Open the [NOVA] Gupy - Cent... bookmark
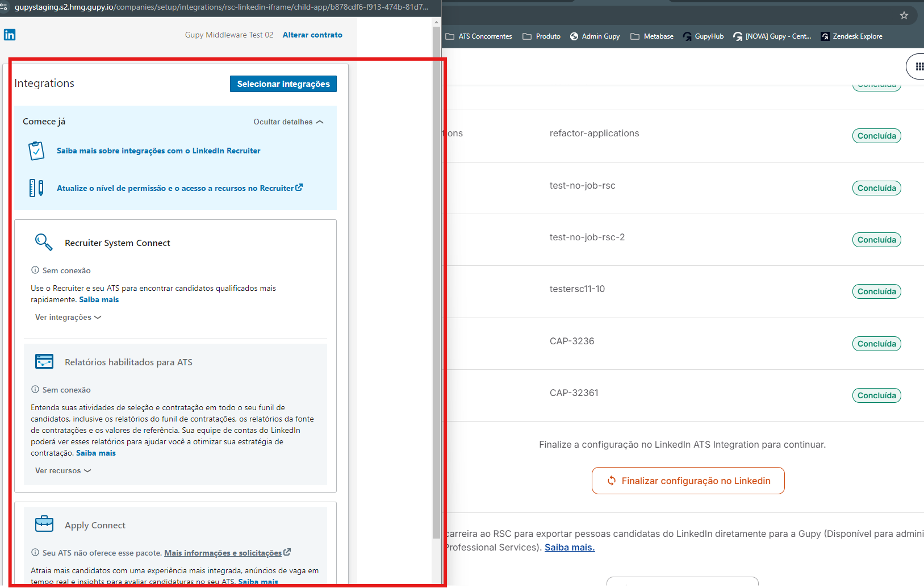 (772, 36)
